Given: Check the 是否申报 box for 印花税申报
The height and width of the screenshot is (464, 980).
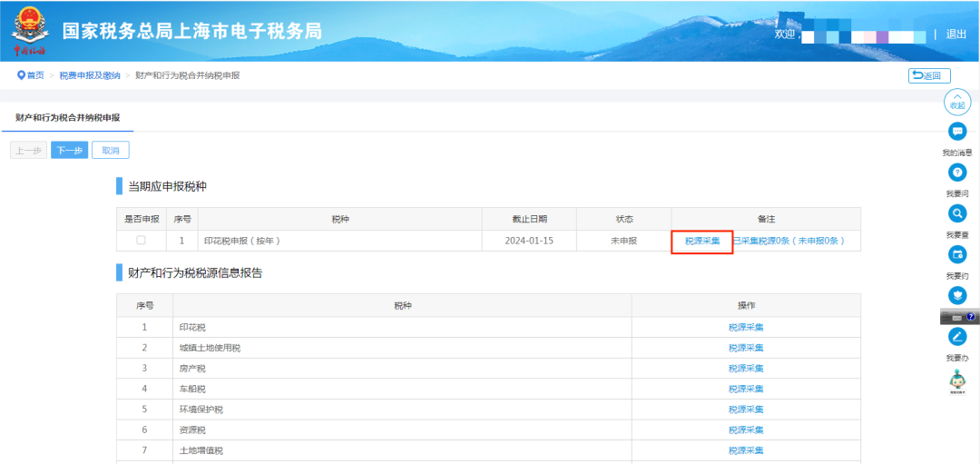Looking at the screenshot, I should pyautogui.click(x=142, y=240).
